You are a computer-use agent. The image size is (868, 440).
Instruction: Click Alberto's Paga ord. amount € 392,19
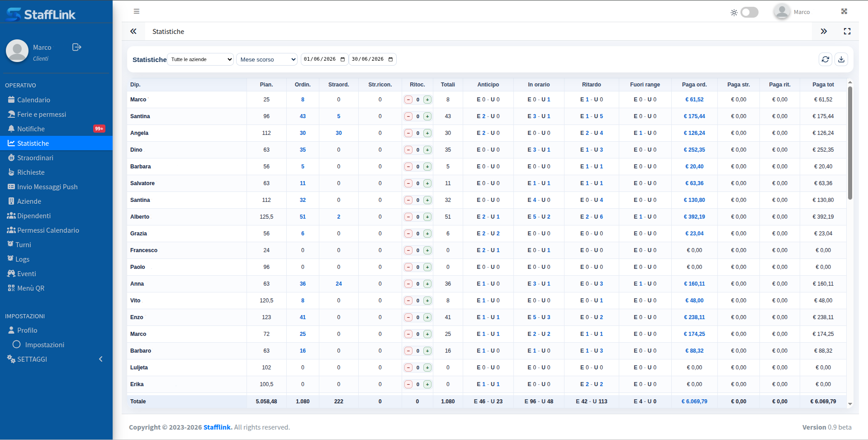click(x=694, y=217)
